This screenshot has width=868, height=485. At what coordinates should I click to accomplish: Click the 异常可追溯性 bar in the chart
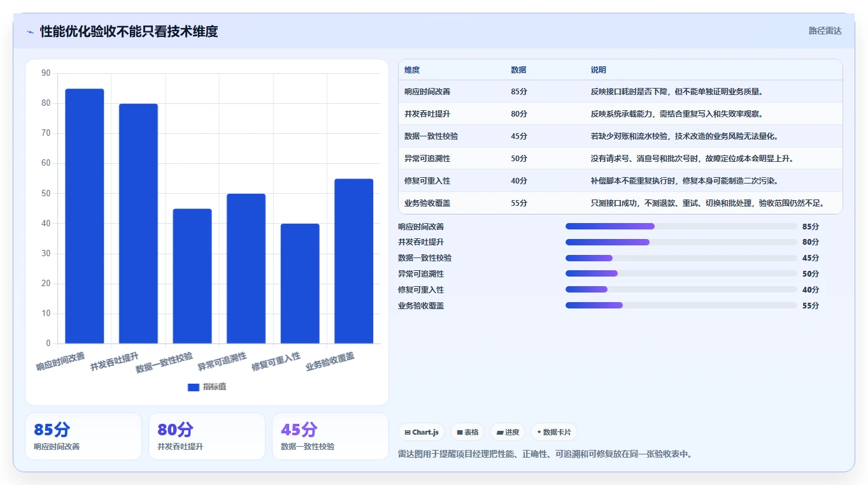246,268
